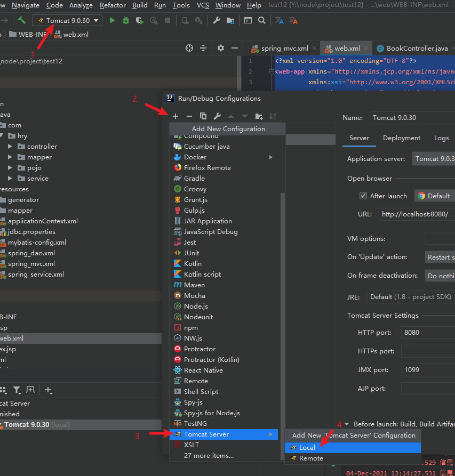The height and width of the screenshot is (476, 455).
Task: Switch to the Logs tab
Action: 441,138
